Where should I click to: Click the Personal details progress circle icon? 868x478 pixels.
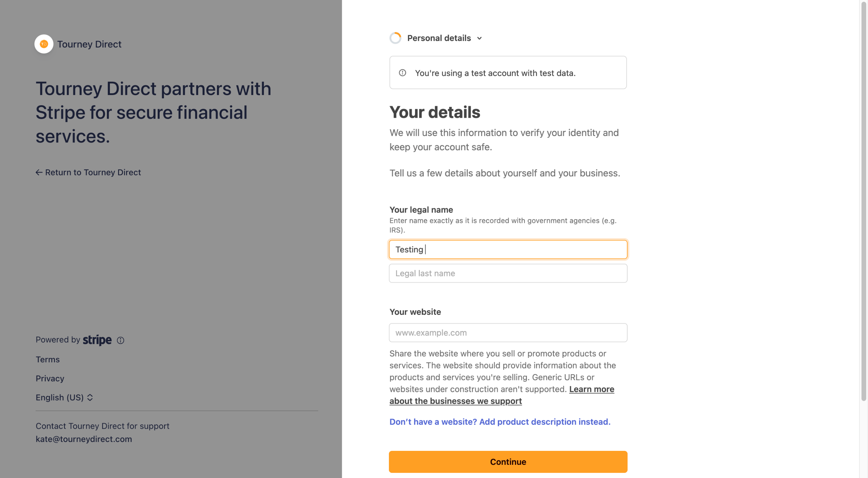click(395, 38)
